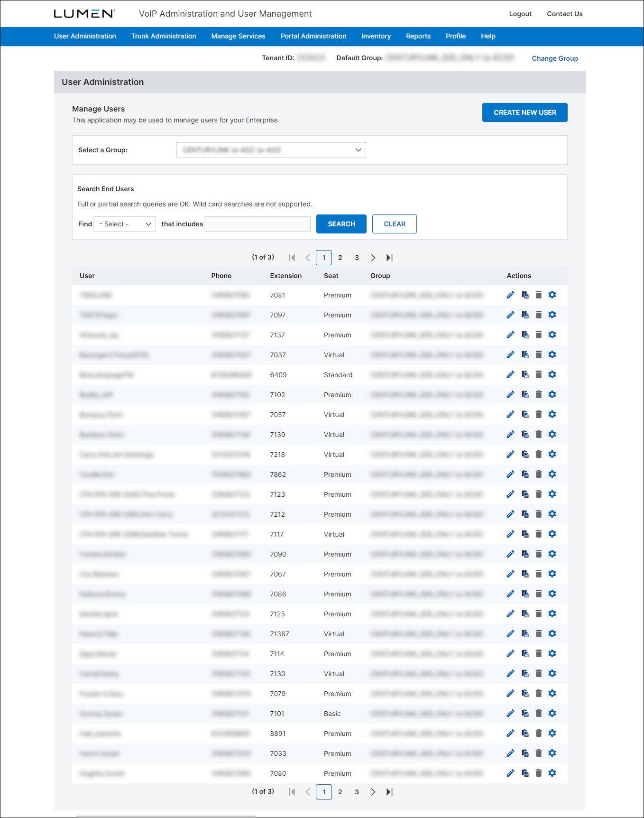Screen dimensions: 644x818
Task: Edit user with extension 7079
Action: [510, 694]
